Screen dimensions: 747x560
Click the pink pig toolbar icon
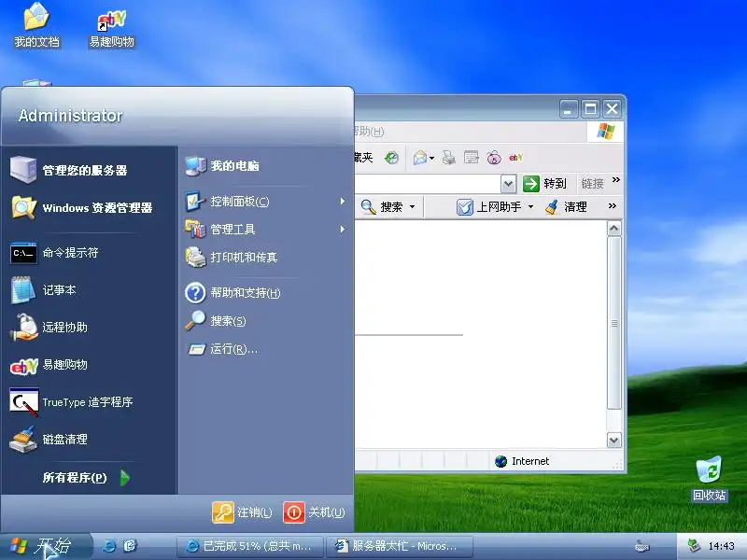click(494, 158)
